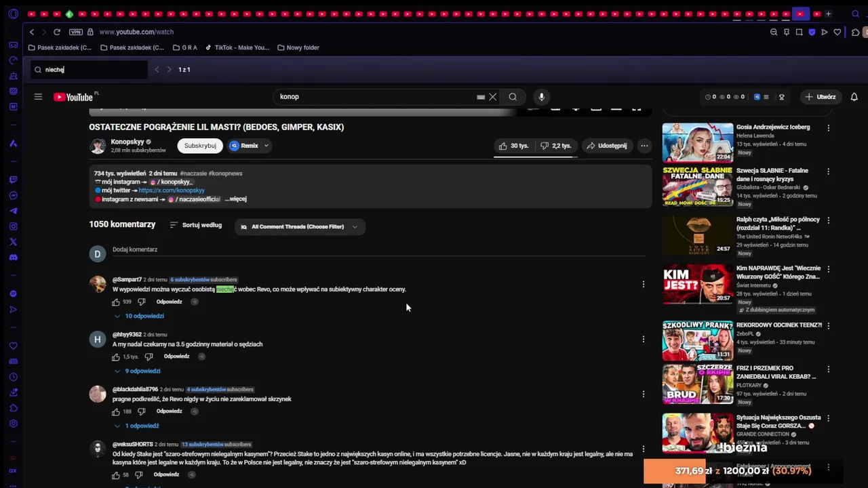This screenshot has height=488, width=868.
Task: Click the voice search microphone
Action: click(541, 97)
